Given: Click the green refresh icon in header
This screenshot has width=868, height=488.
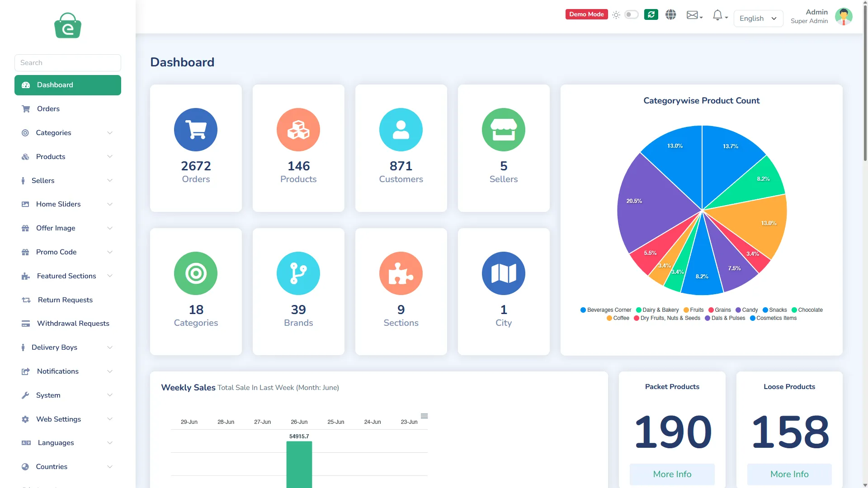Looking at the screenshot, I should (x=651, y=14).
